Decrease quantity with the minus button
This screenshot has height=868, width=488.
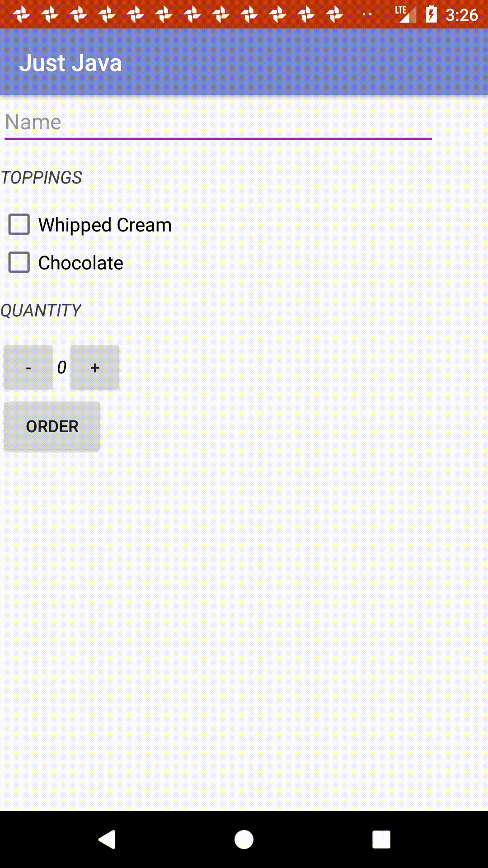click(28, 368)
